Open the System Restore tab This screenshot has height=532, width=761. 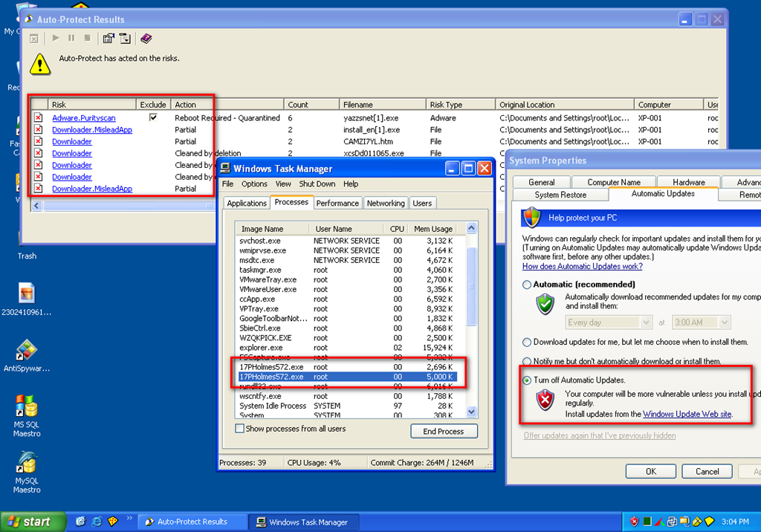tap(560, 195)
